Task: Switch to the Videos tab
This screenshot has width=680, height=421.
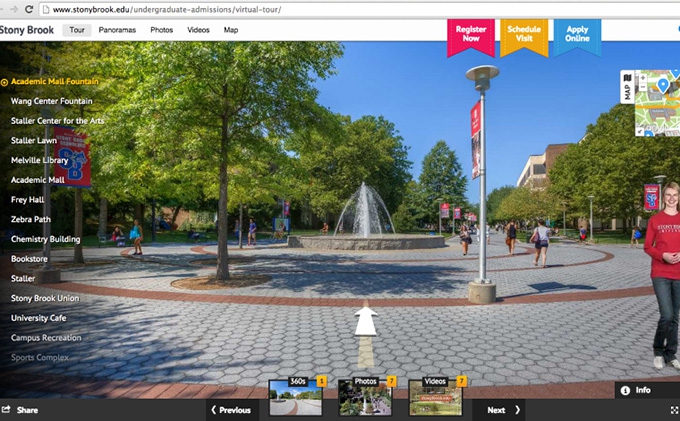Action: tap(198, 30)
